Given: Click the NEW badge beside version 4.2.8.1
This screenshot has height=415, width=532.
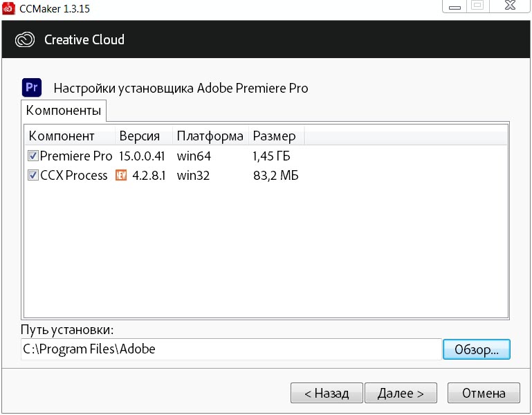Looking at the screenshot, I should (121, 176).
